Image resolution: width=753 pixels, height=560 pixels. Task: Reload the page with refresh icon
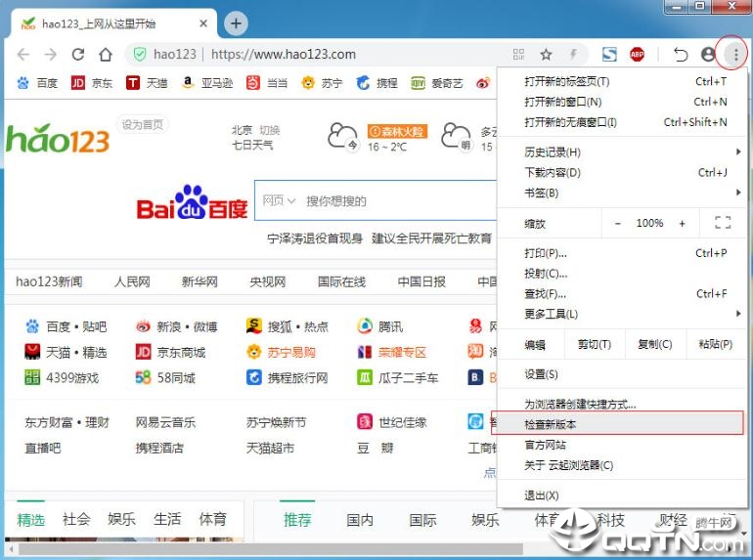78,54
